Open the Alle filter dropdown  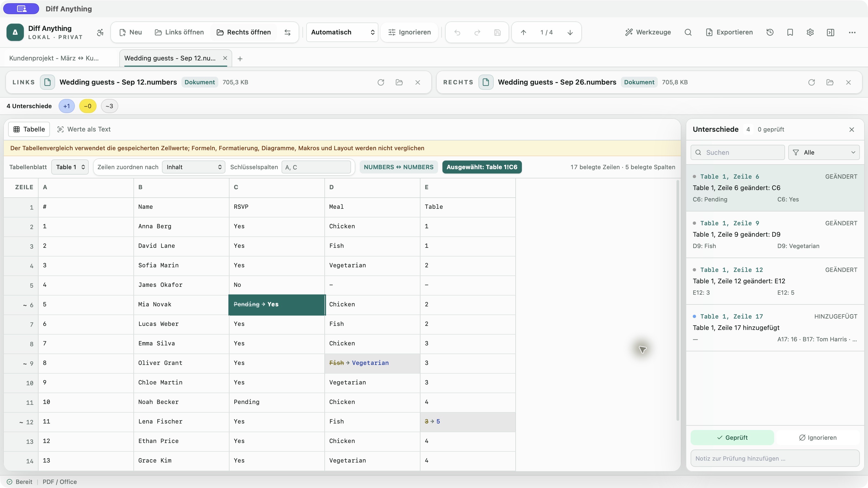pyautogui.click(x=824, y=153)
